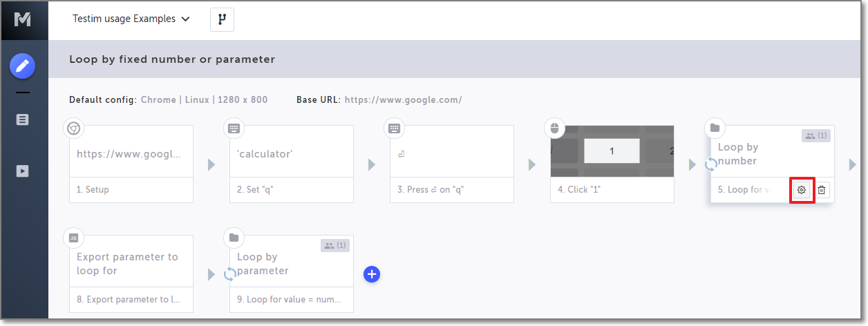The image size is (868, 326).
Task: Click the Click "1" step thumbnail
Action: pos(612,151)
